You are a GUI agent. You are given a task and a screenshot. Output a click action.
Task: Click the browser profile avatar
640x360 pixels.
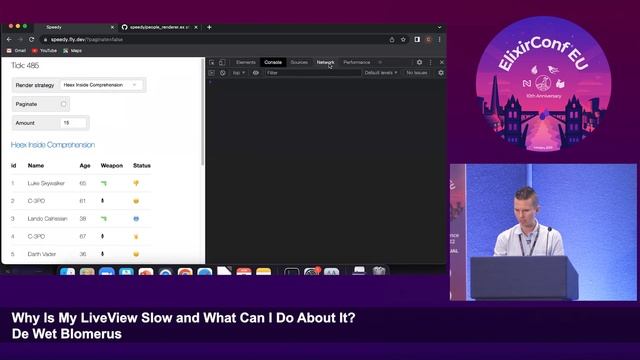click(429, 40)
